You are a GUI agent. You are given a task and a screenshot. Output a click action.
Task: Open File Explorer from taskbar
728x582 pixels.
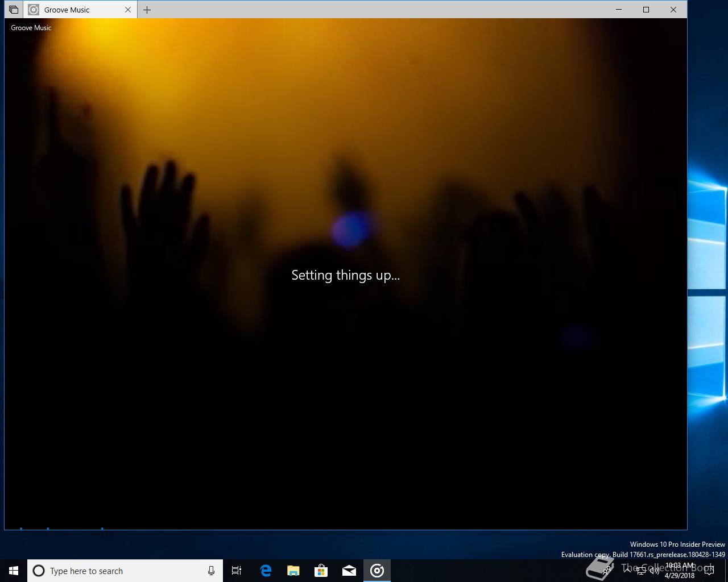tap(293, 571)
